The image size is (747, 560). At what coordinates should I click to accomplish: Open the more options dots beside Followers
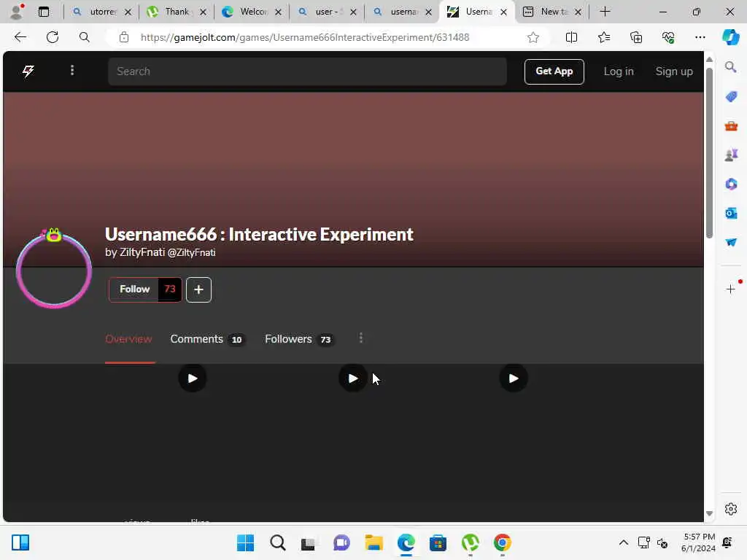coord(360,338)
